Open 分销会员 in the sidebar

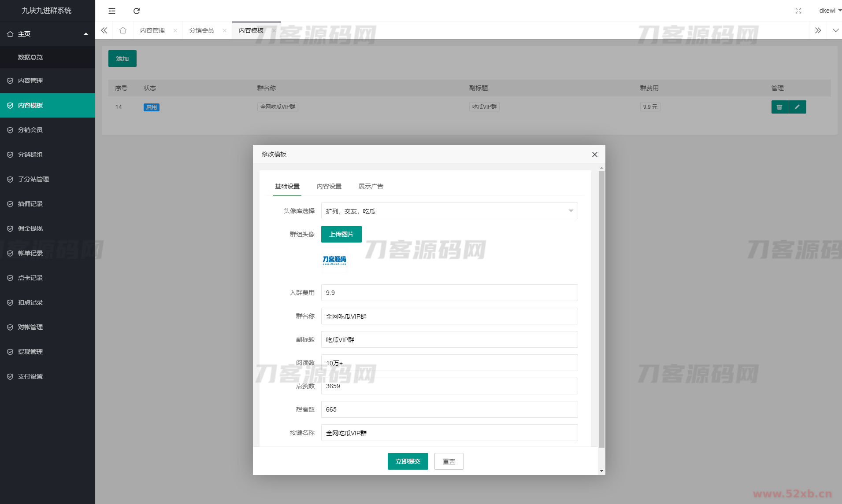point(30,130)
